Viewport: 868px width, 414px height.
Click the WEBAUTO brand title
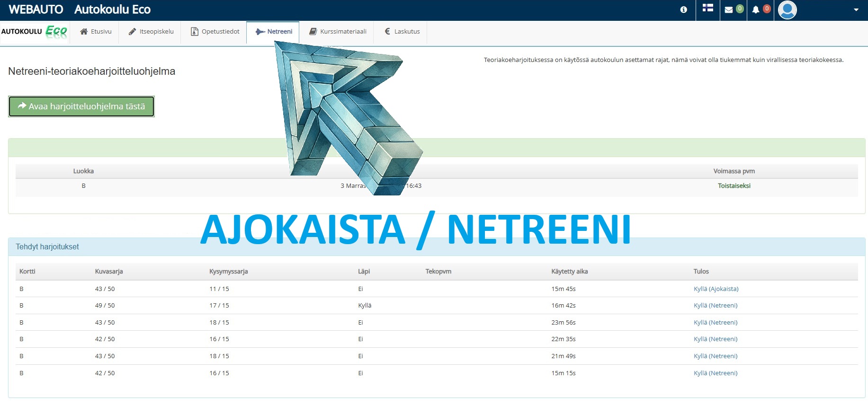36,9
